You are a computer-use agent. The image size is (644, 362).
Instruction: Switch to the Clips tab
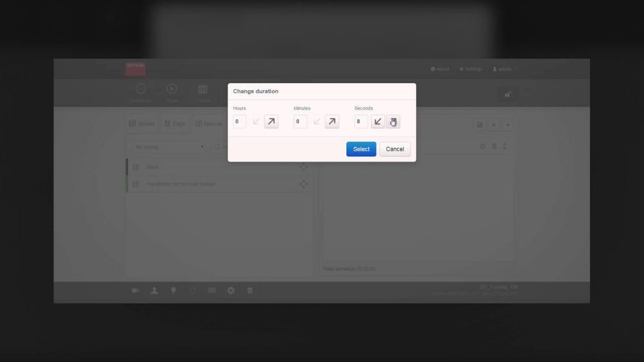[x=175, y=124]
